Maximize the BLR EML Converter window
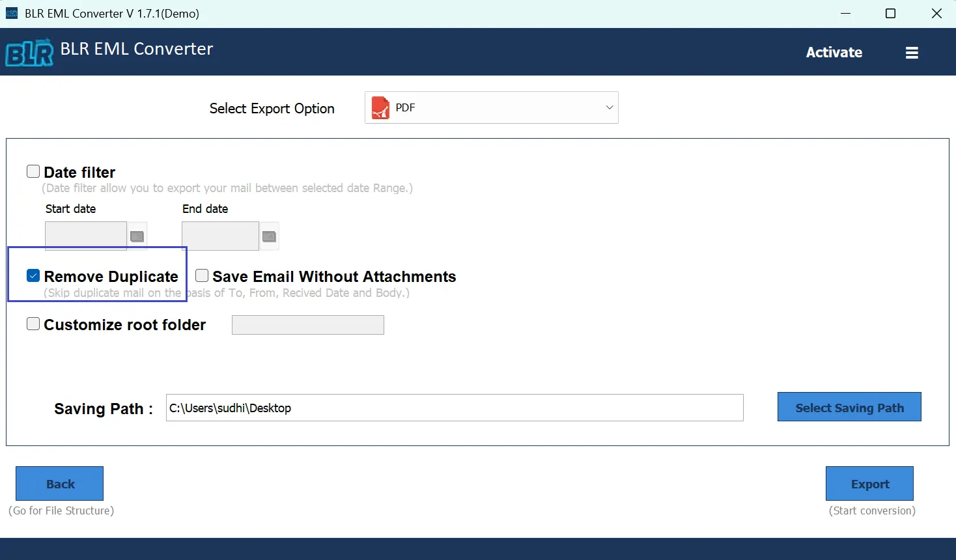This screenshot has width=956, height=560. (x=890, y=14)
